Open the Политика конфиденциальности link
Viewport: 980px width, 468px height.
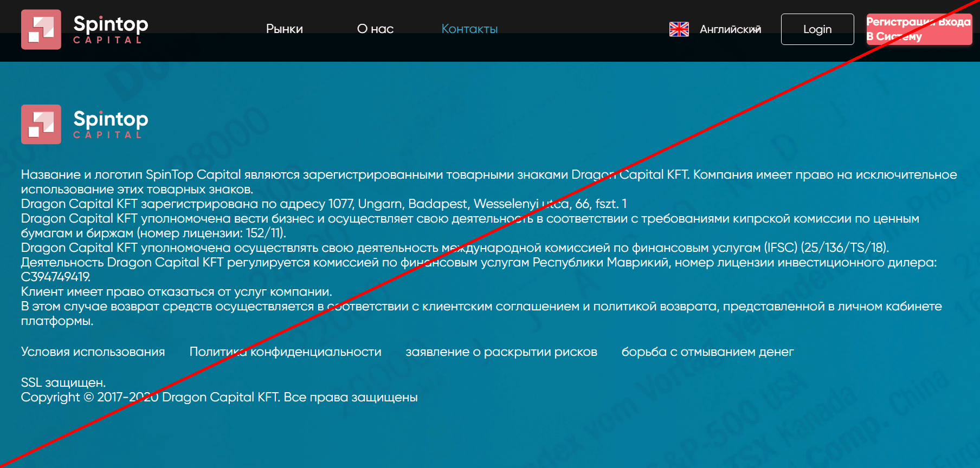[285, 352]
